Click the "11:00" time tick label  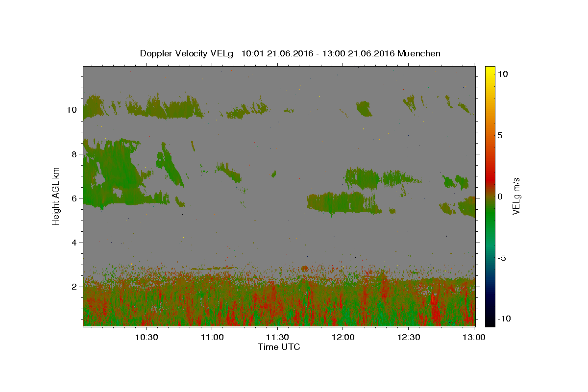(212, 337)
